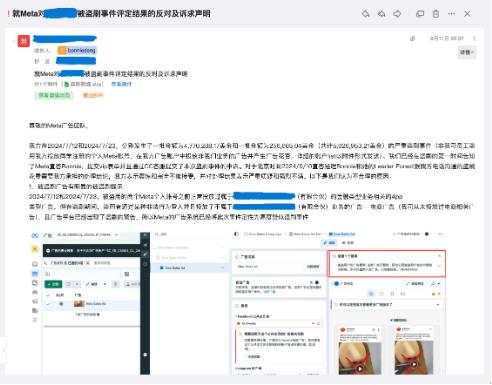This screenshot has width=492, height=385.
Task: Select New Sales Ad item in tree panel
Action: tap(189, 268)
